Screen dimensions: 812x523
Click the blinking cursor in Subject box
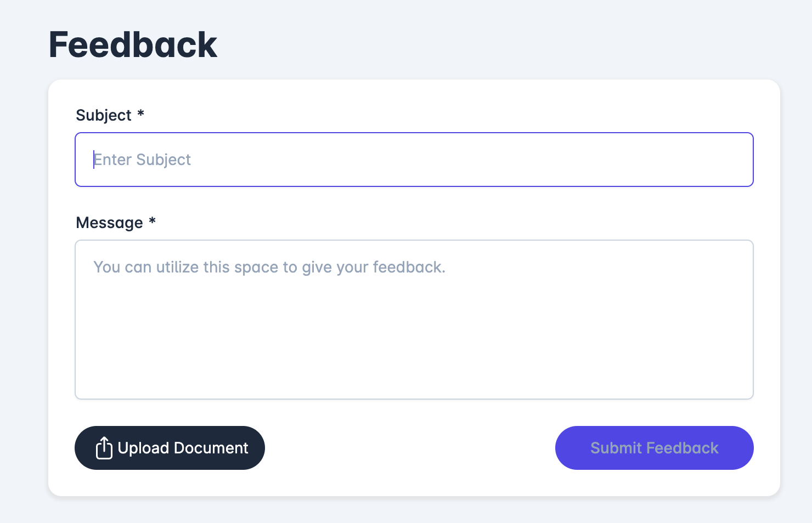(x=94, y=160)
